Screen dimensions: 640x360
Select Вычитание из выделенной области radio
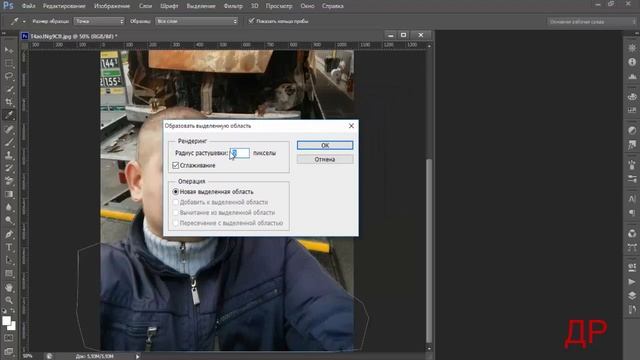[176, 213]
